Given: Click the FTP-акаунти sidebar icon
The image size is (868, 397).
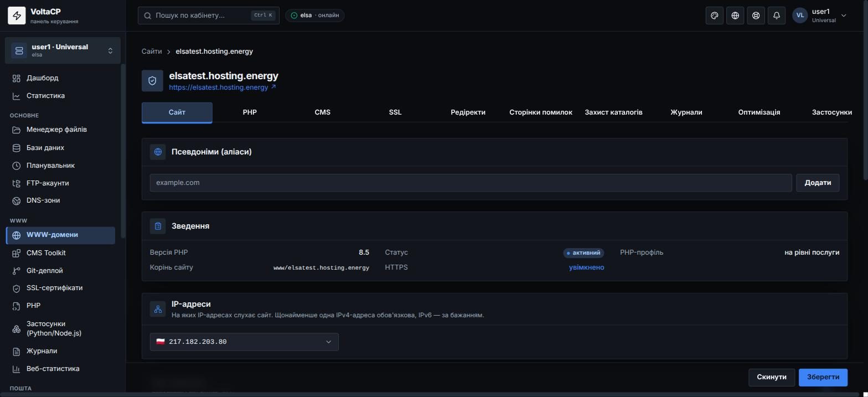Looking at the screenshot, I should click(x=17, y=183).
